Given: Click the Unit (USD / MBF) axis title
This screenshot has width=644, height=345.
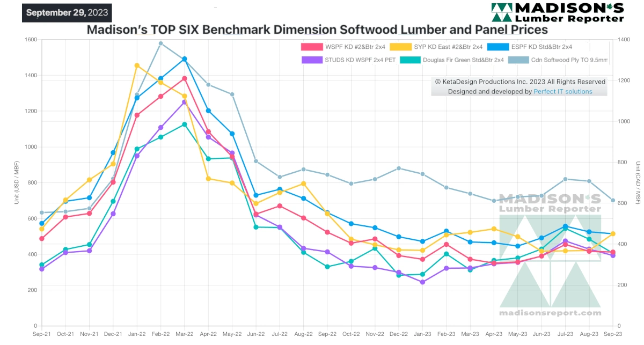Looking at the screenshot, I should (x=17, y=182).
